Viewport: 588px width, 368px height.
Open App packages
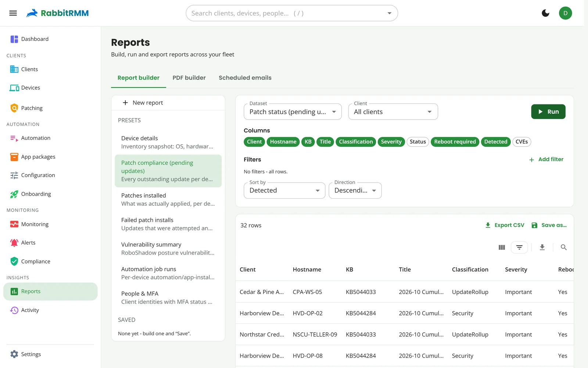50,157
